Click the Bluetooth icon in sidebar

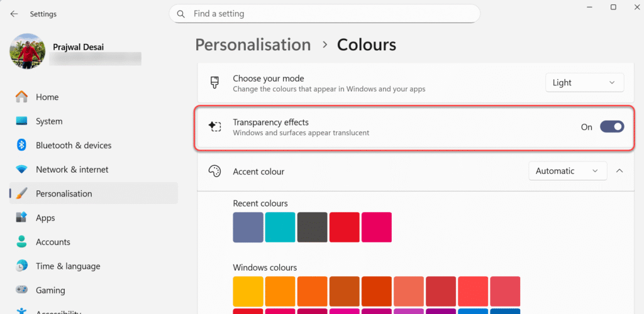[x=22, y=145]
